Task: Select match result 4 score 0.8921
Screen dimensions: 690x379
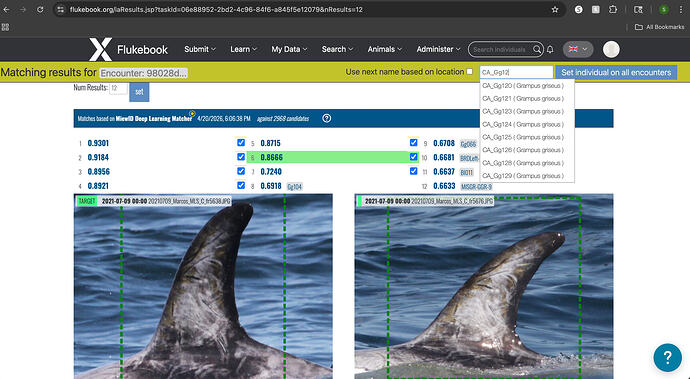Action: click(x=98, y=186)
